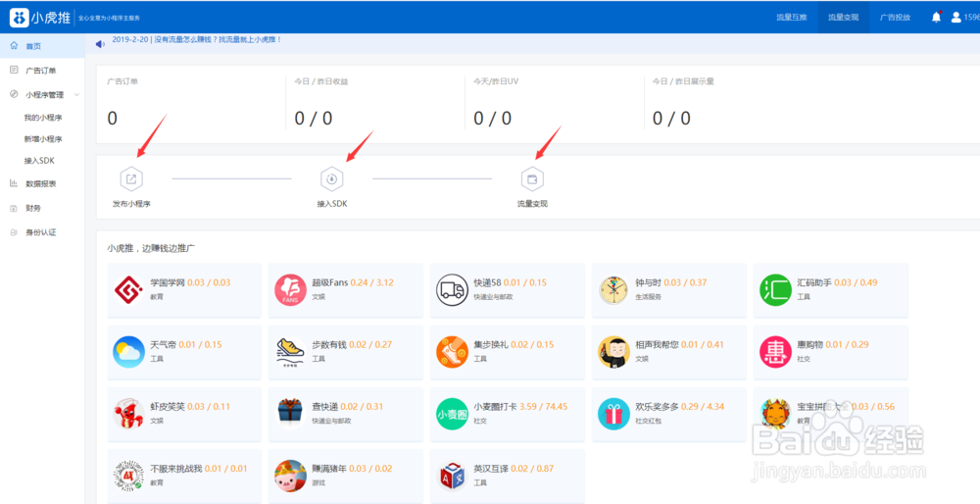Open the 步数有钱 shoe icon
980x504 pixels.
(x=291, y=352)
